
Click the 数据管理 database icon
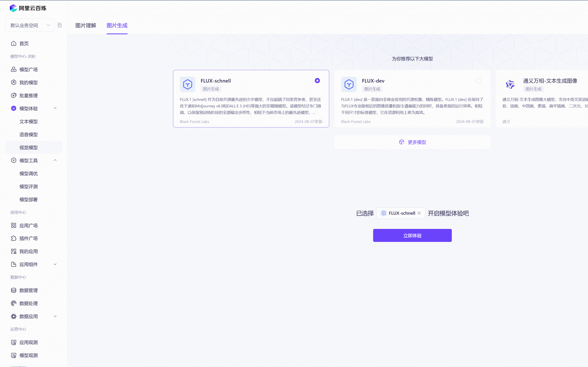point(14,290)
